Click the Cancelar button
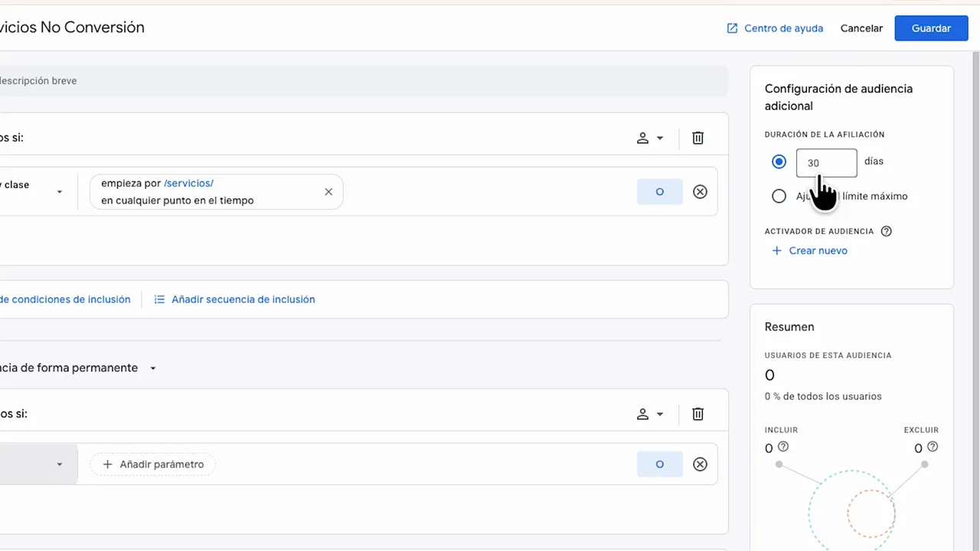This screenshot has width=980, height=551. click(861, 28)
